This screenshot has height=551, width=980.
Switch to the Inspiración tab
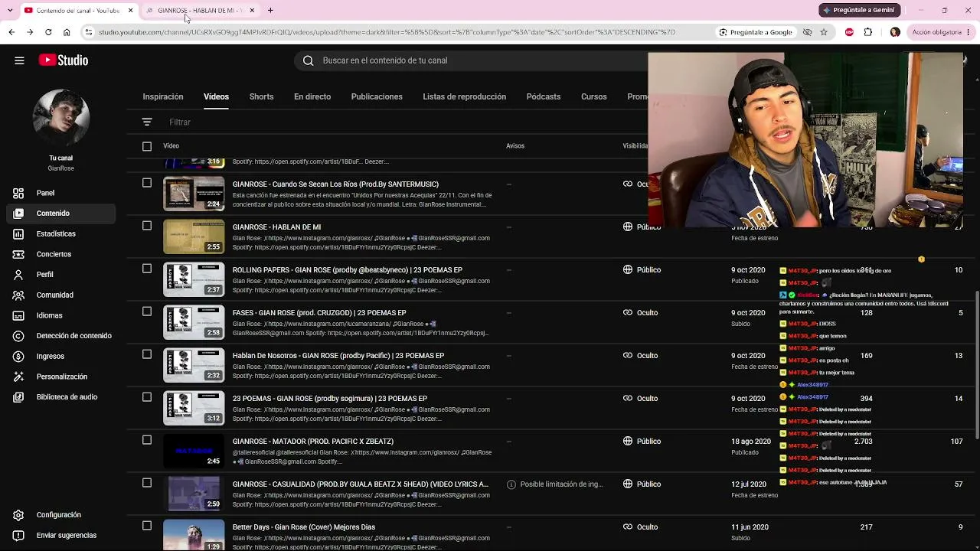click(163, 97)
